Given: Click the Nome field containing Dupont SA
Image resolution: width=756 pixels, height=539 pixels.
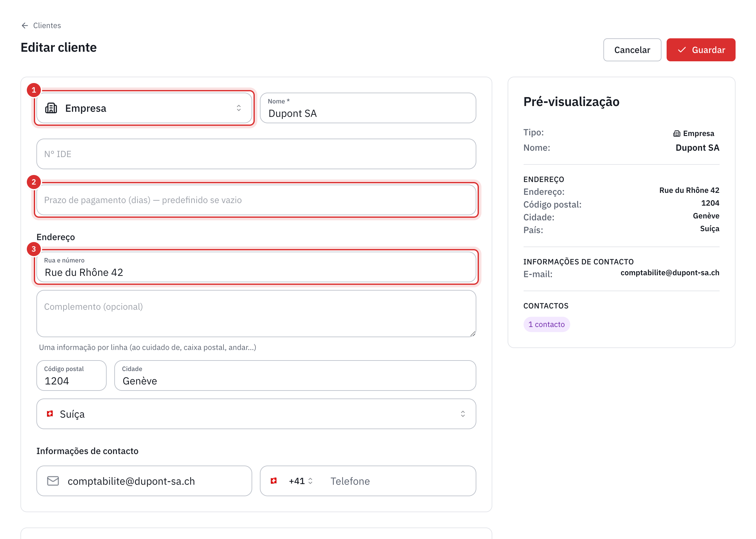Looking at the screenshot, I should click(368, 108).
